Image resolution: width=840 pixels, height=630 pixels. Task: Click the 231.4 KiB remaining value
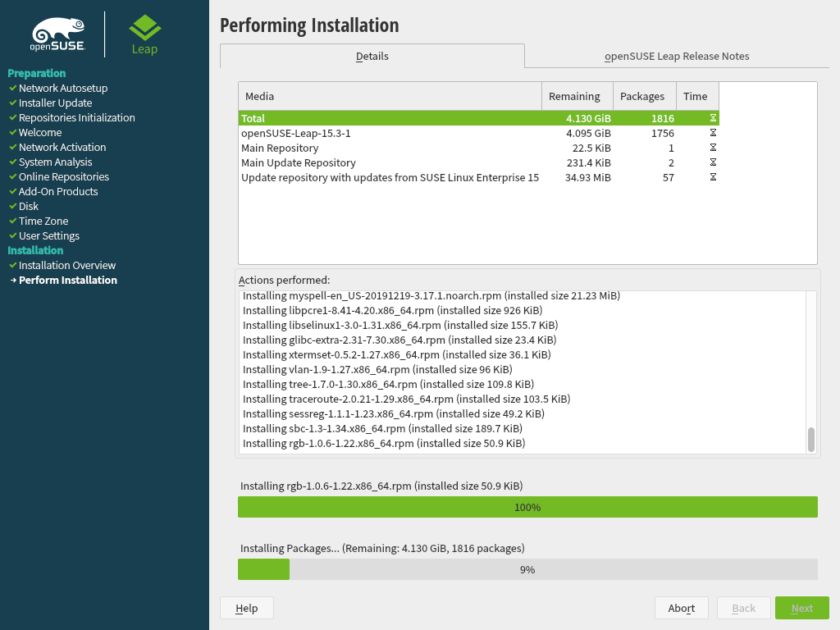coord(589,163)
